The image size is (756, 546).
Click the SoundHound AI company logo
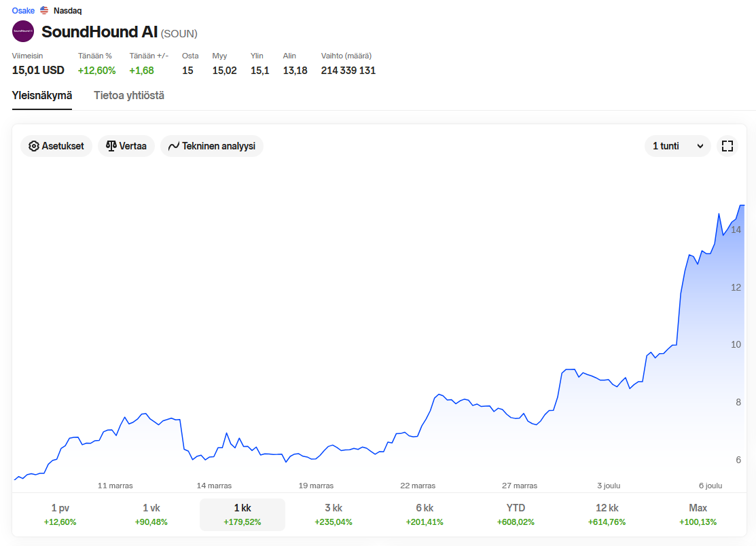click(x=23, y=31)
